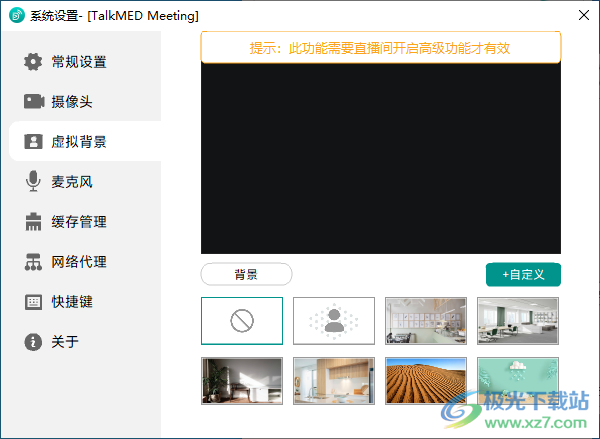Click the network icon beside 网络代理
Image resolution: width=600 pixels, height=439 pixels.
[x=33, y=262]
